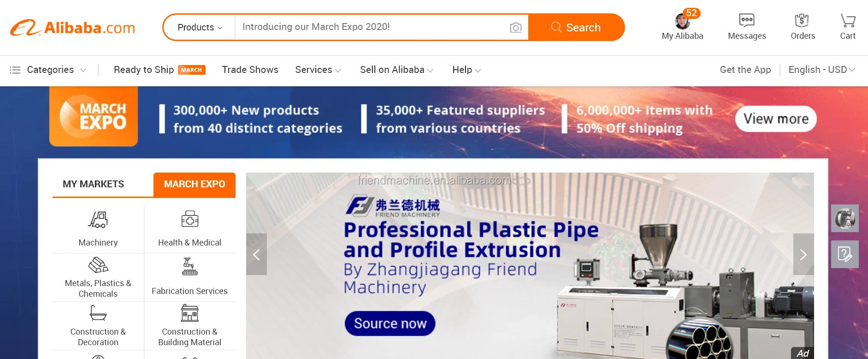Click into the search input field
Image resolution: width=868 pixels, height=359 pixels.
pyautogui.click(x=372, y=27)
